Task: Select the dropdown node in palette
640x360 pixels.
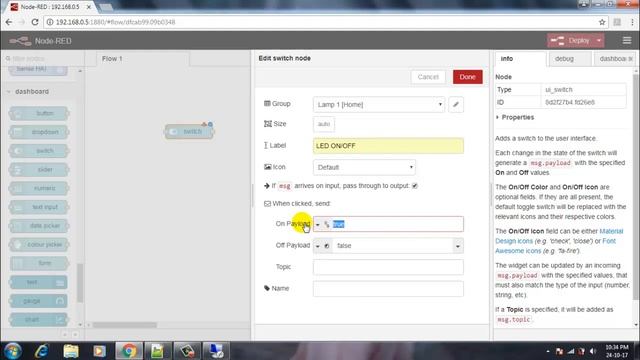Action: coord(39,132)
